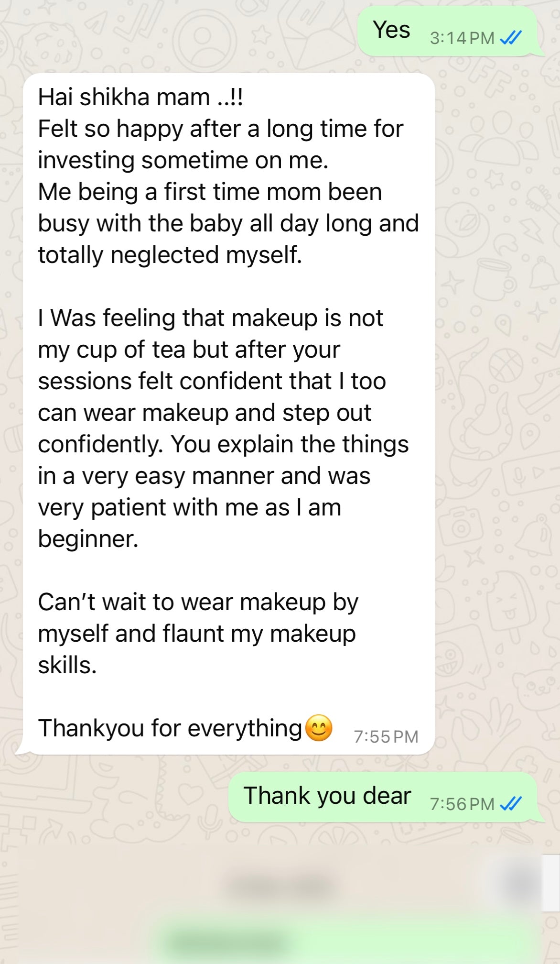Click the line "totally neglected myself."
Viewport: 560px width, 964px height.
(x=170, y=255)
